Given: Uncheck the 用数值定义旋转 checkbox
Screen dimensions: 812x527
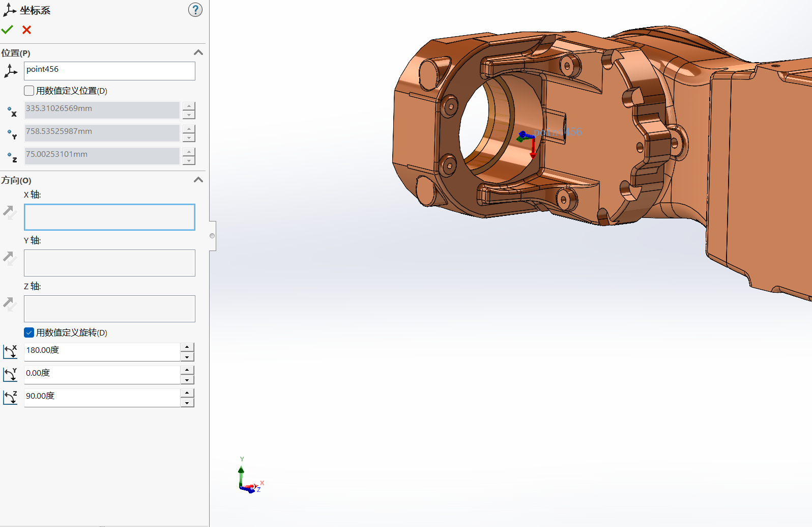Looking at the screenshot, I should click(x=29, y=332).
